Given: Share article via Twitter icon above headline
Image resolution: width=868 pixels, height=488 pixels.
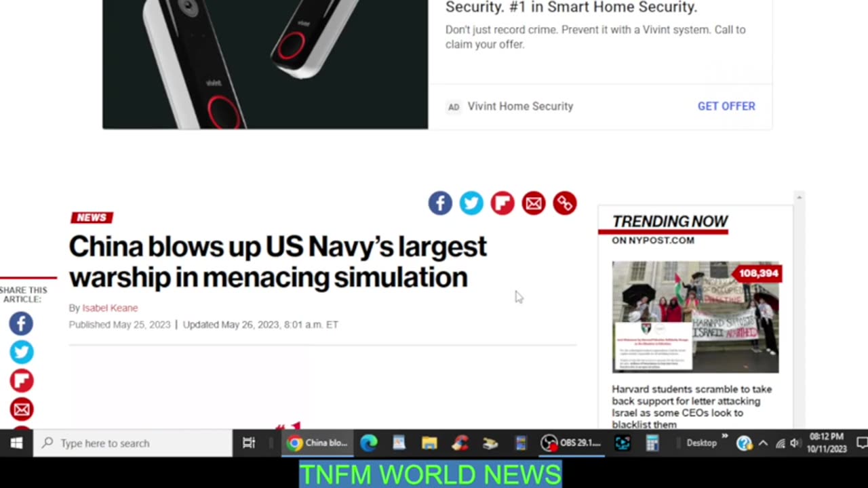Looking at the screenshot, I should (x=471, y=203).
